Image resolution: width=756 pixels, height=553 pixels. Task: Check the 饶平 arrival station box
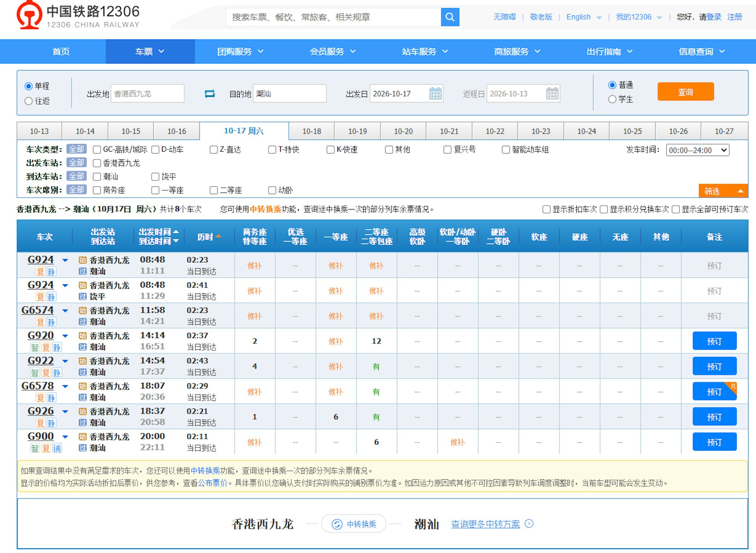[156, 177]
